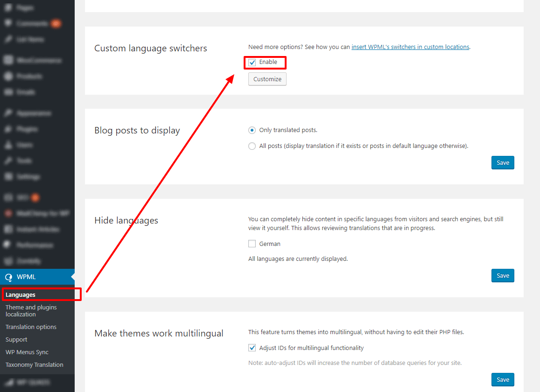Click the WPML logo icon in sidebar
The height and width of the screenshot is (392, 540).
8,277
